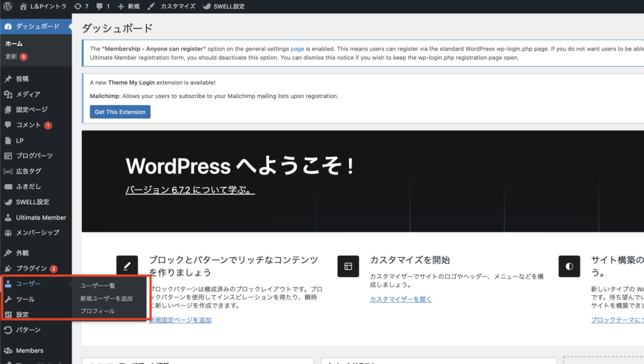Click the brush icon beside 外観
The height and width of the screenshot is (364, 644).
[8, 253]
